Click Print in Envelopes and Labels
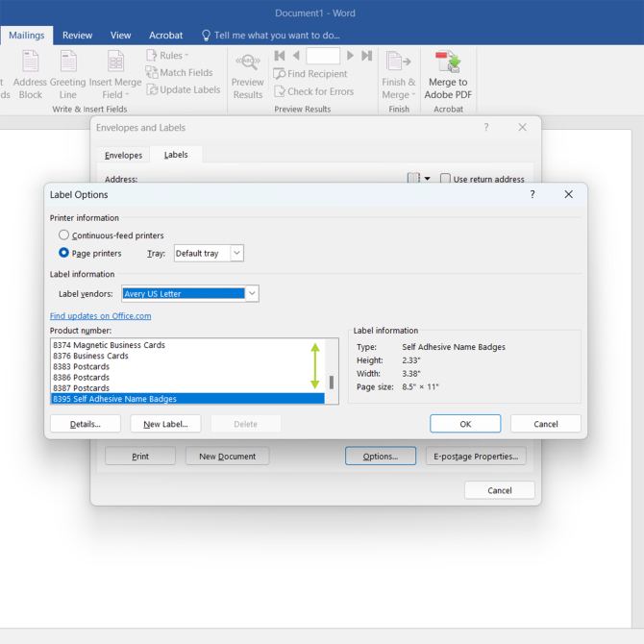644x644 pixels. 140,457
